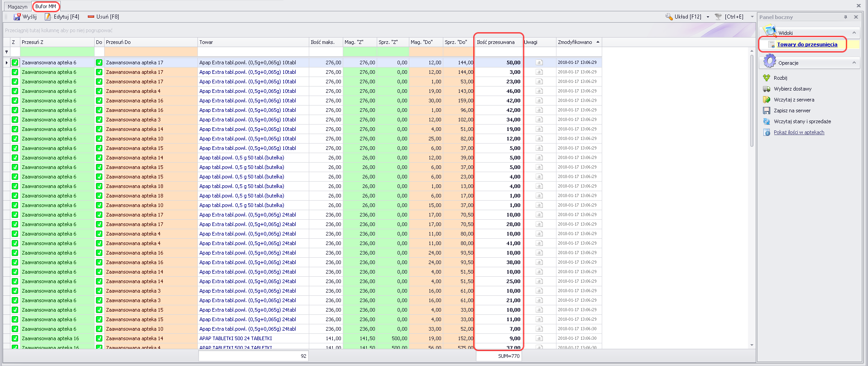The width and height of the screenshot is (868, 366).
Task: Click the Wyślij send icon in toolbar
Action: 17,17
